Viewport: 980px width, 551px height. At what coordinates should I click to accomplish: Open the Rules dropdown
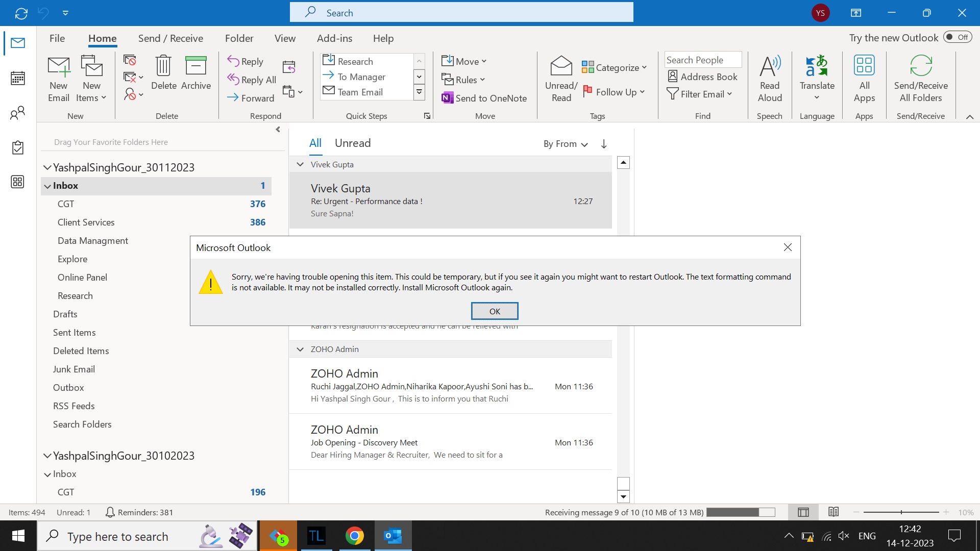[x=463, y=80]
